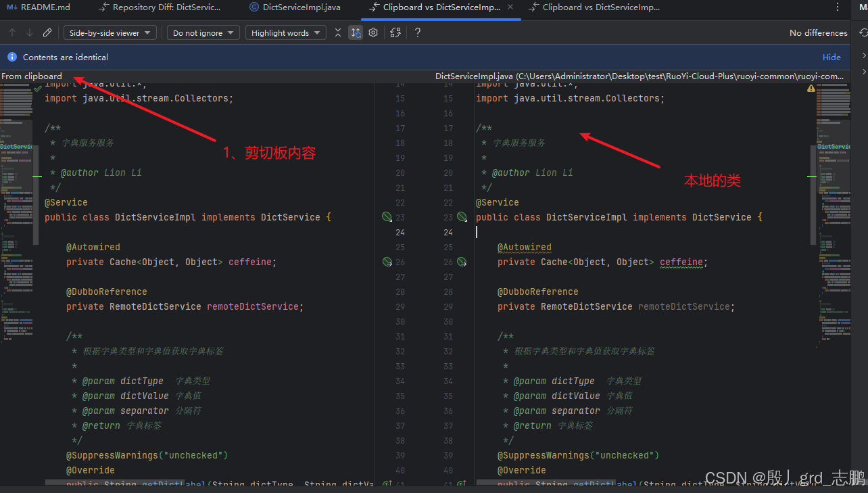
Task: Click the DictServiceImpl.java file path title
Action: 639,76
